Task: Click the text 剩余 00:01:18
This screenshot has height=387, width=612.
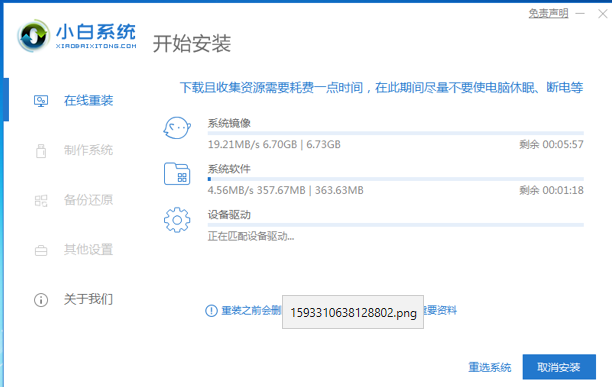Action: click(551, 190)
